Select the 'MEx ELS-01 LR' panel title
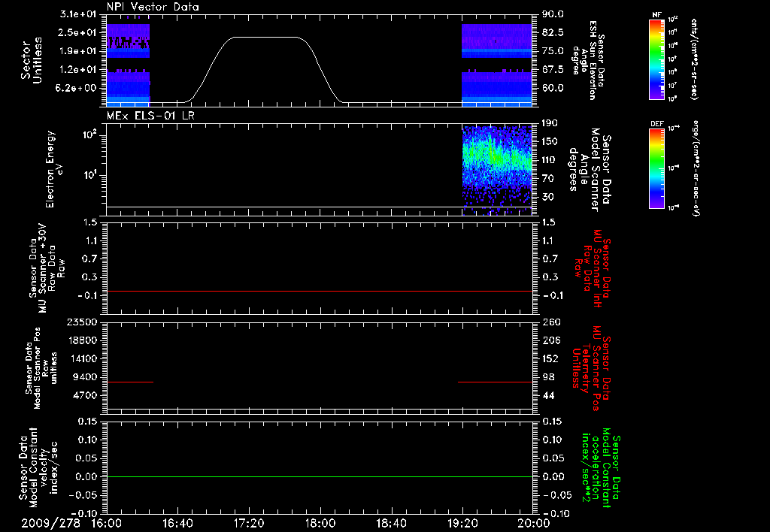 pos(150,116)
